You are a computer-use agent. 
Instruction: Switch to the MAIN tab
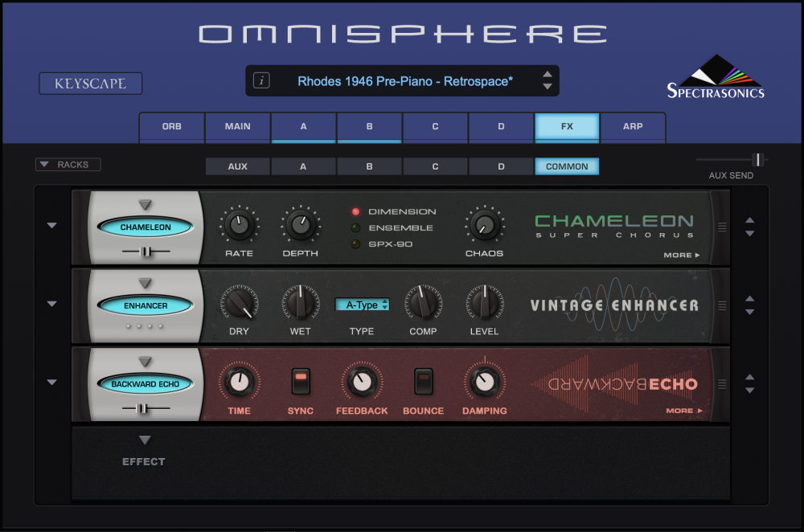pyautogui.click(x=238, y=127)
